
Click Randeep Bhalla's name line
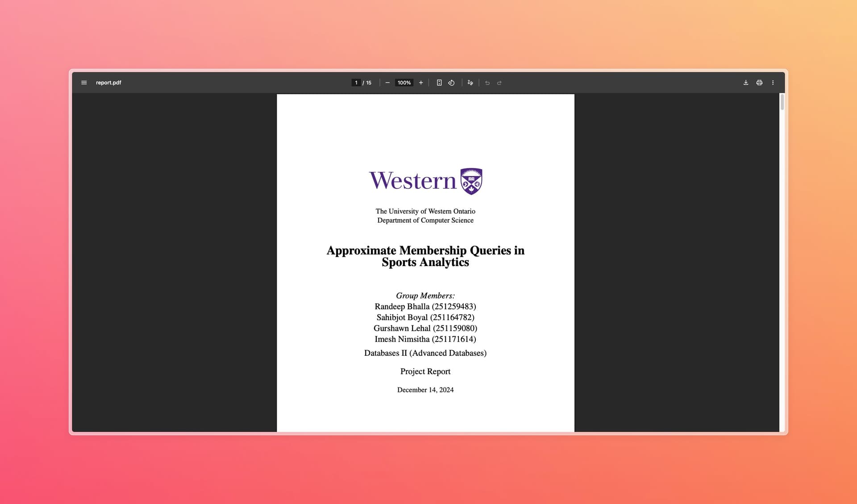pos(425,307)
